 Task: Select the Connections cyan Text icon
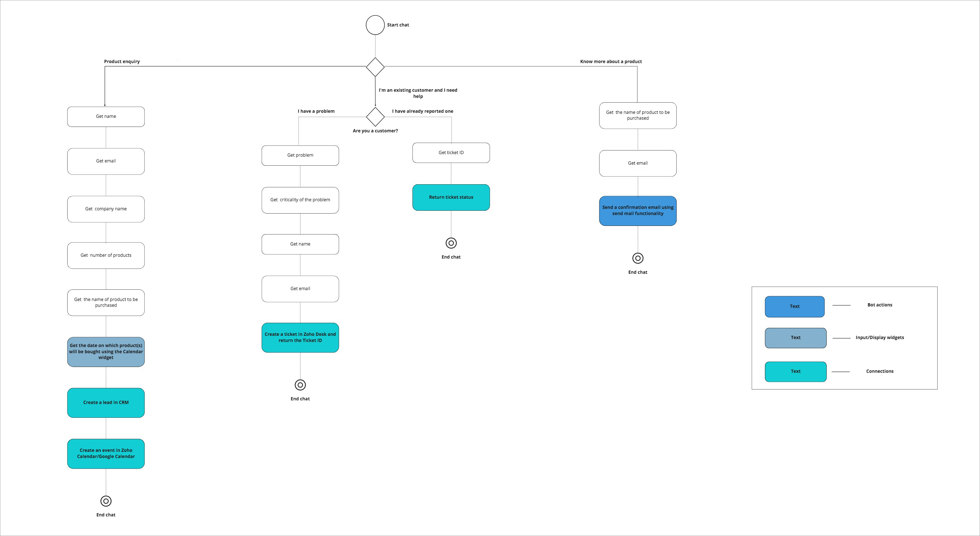pyautogui.click(x=794, y=370)
